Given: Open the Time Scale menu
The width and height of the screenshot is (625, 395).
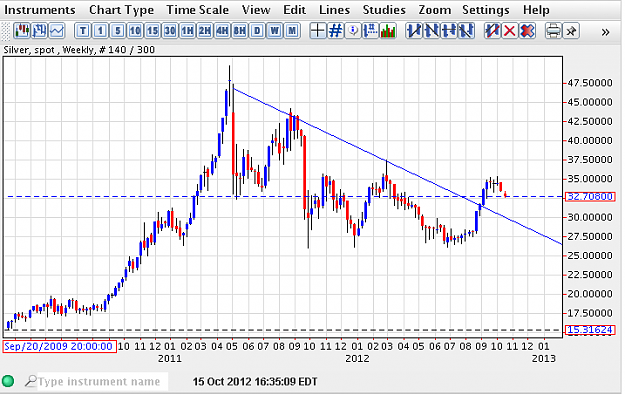Looking at the screenshot, I should (x=197, y=10).
